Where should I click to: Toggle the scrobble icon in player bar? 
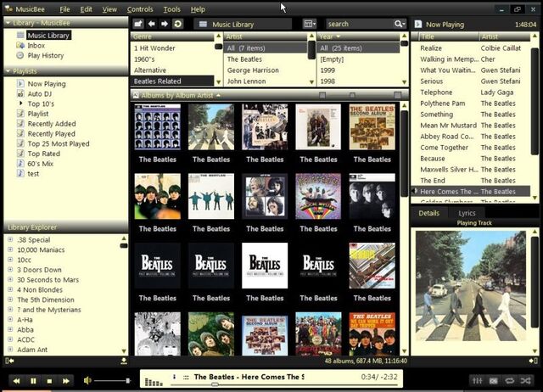coord(494,381)
